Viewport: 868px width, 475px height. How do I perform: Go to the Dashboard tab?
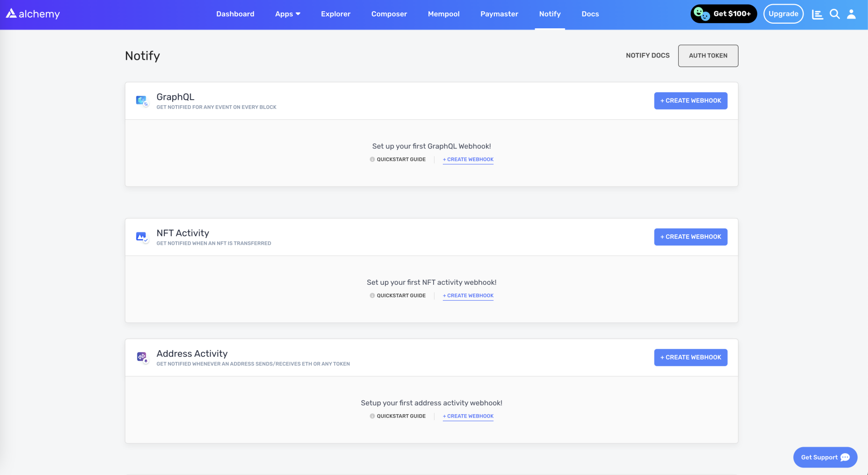coord(235,14)
